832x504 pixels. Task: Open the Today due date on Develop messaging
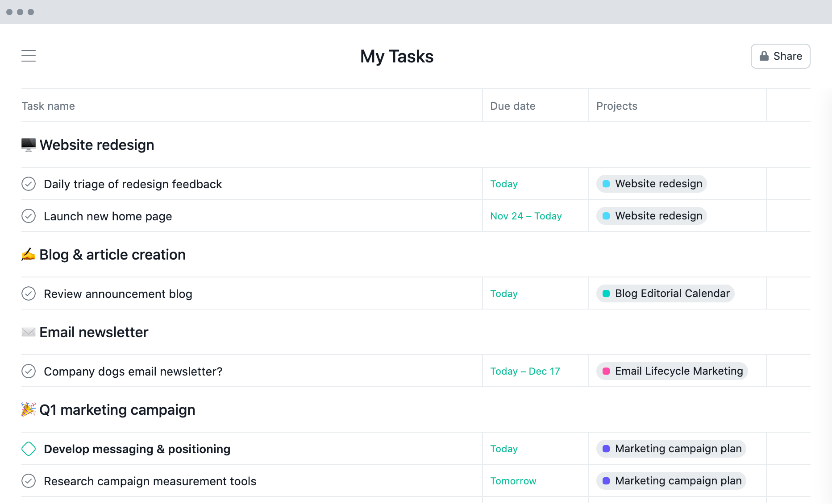pyautogui.click(x=504, y=449)
